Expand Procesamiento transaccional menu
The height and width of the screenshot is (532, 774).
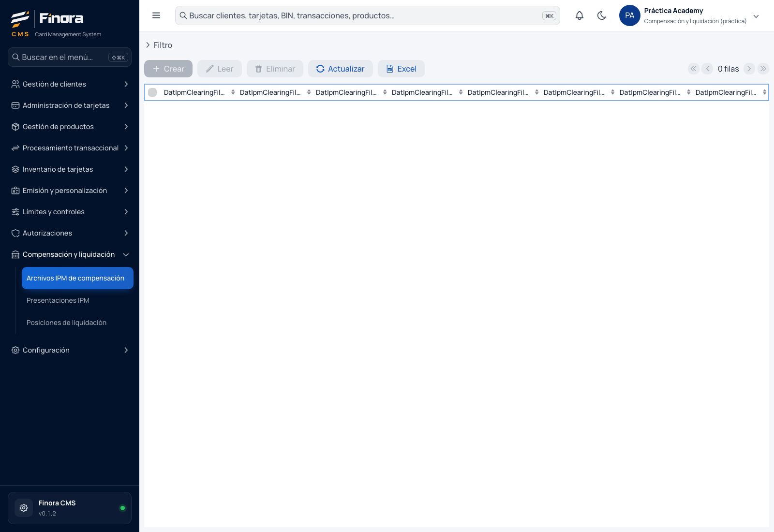click(x=70, y=148)
